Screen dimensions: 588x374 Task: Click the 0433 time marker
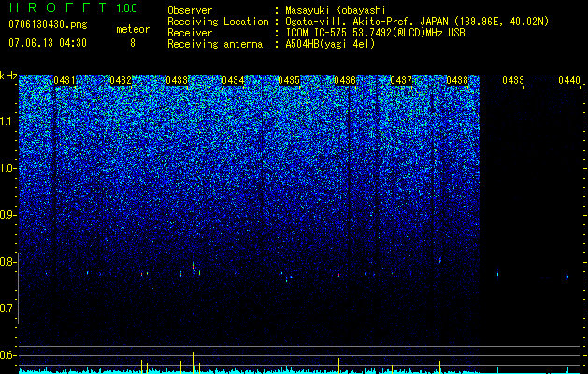pos(177,80)
